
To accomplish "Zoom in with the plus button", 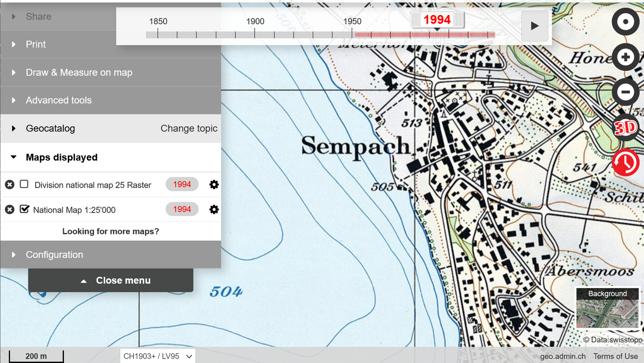I will (x=625, y=57).
